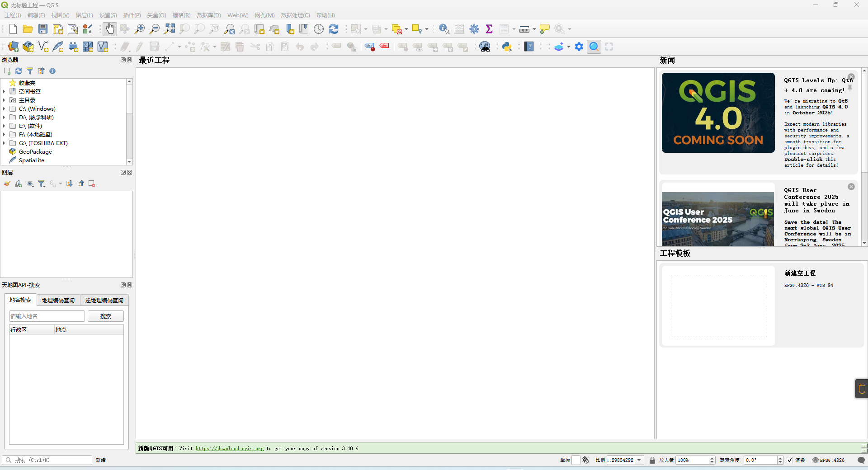Screen dimensions: 868x470
Task: Open the Data Source Manager icon
Action: [x=13, y=47]
